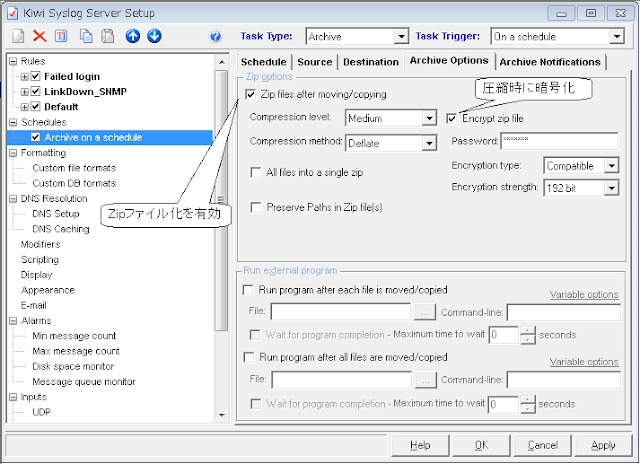640x464 pixels.
Task: Collapse the Schedules tree node
Action: (x=13, y=122)
